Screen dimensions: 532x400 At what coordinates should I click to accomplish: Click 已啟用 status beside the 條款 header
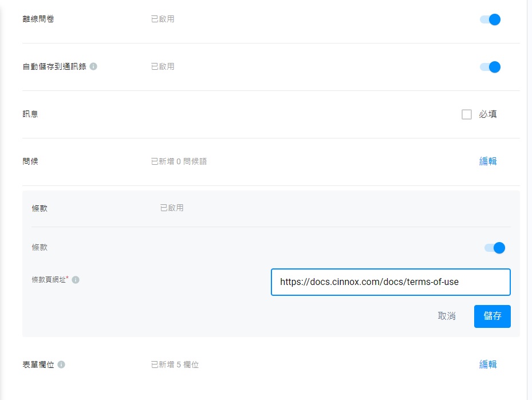pyautogui.click(x=172, y=208)
